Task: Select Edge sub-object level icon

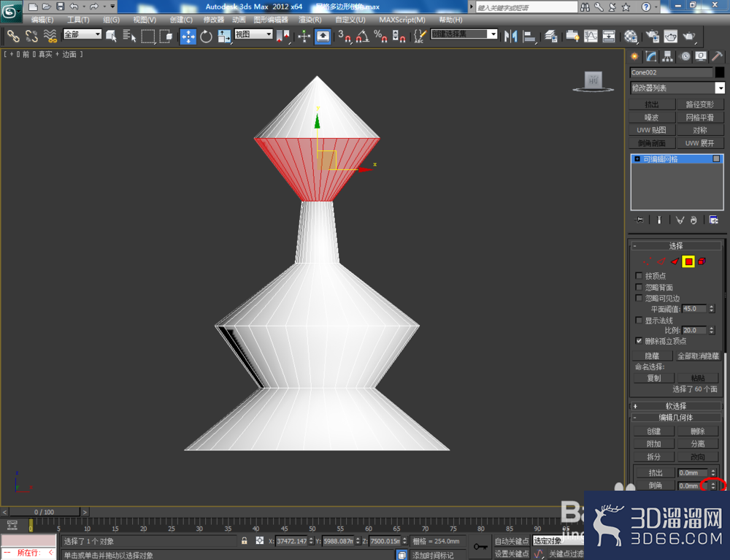Action: (661, 261)
